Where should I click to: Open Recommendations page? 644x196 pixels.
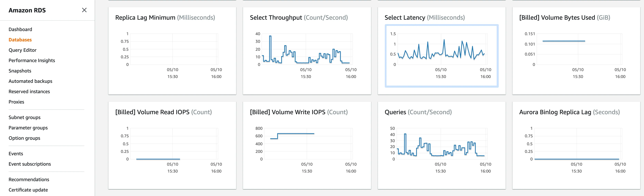click(29, 179)
